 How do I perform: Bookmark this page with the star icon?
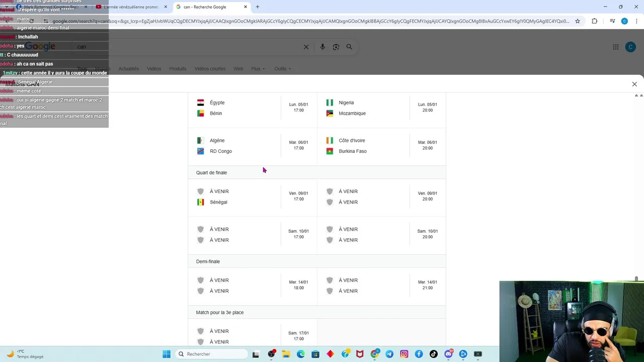click(578, 21)
